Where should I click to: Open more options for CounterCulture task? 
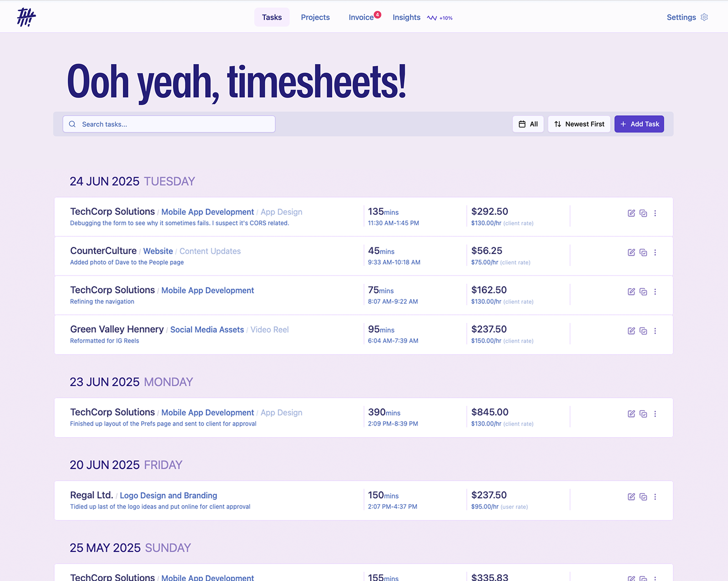[655, 252]
